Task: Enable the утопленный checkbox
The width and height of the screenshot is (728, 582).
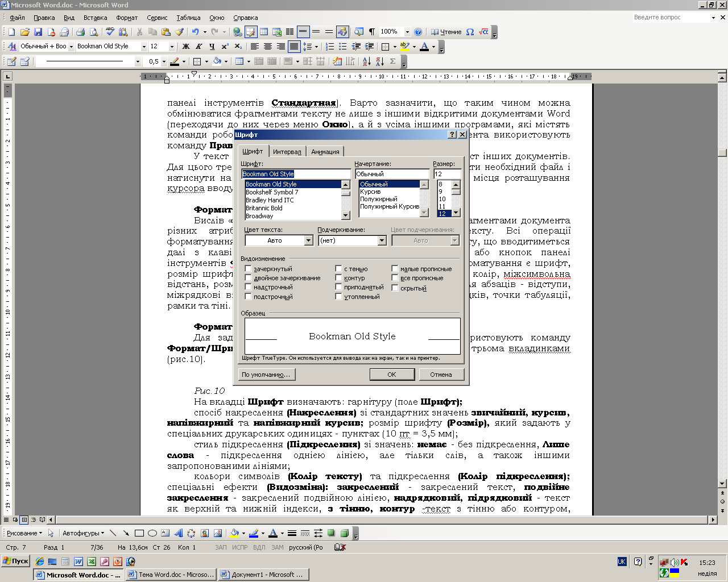Action: [x=338, y=297]
